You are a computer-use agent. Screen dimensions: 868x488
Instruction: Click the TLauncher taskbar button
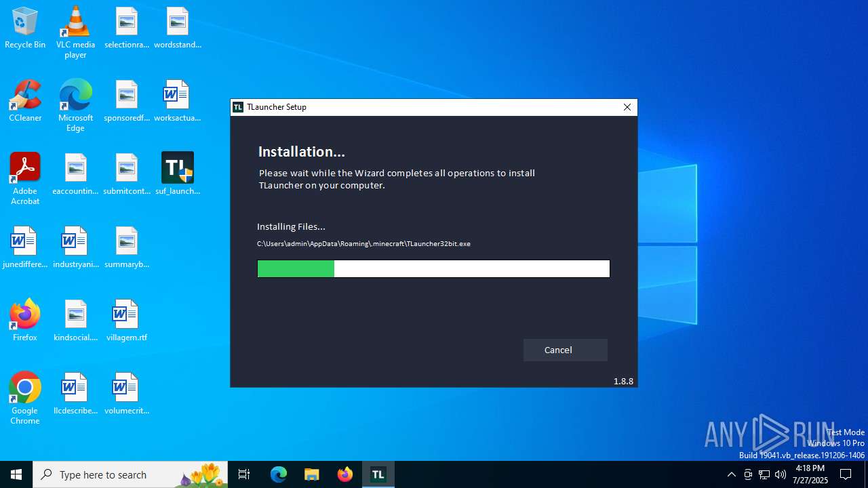point(378,474)
